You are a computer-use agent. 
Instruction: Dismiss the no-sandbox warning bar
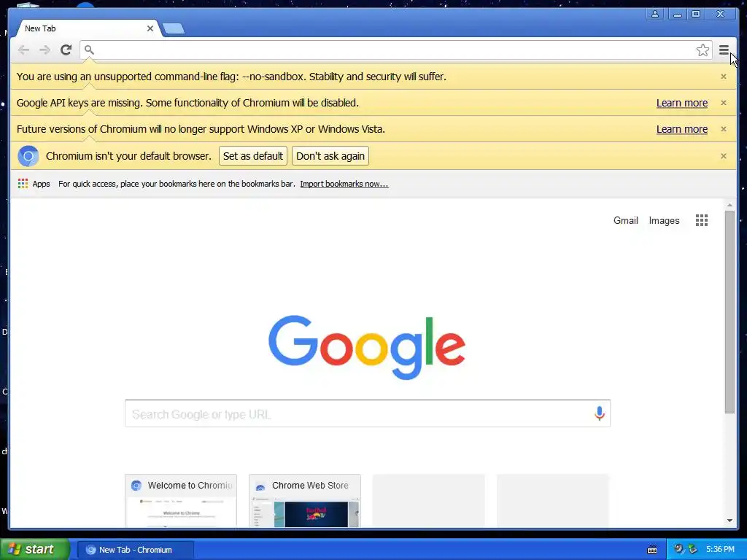point(723,77)
